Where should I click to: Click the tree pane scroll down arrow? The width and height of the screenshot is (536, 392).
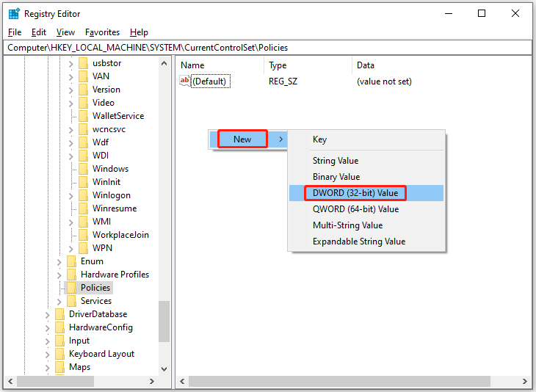[164, 369]
